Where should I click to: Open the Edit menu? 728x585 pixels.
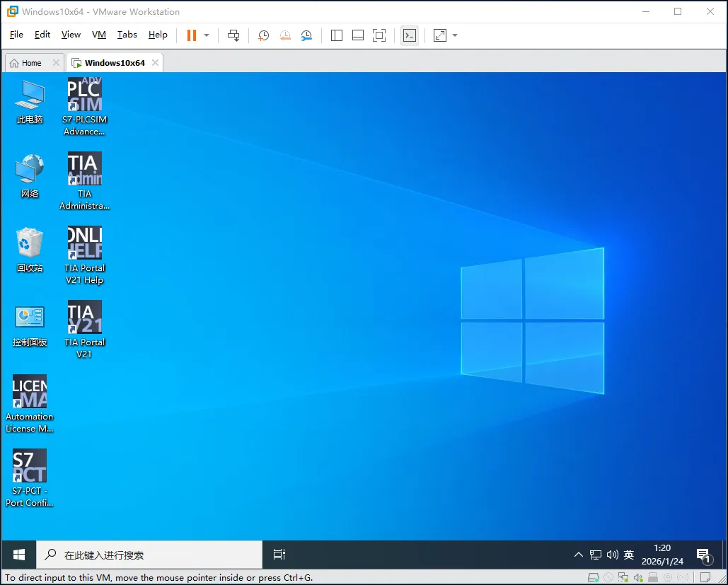coord(42,35)
